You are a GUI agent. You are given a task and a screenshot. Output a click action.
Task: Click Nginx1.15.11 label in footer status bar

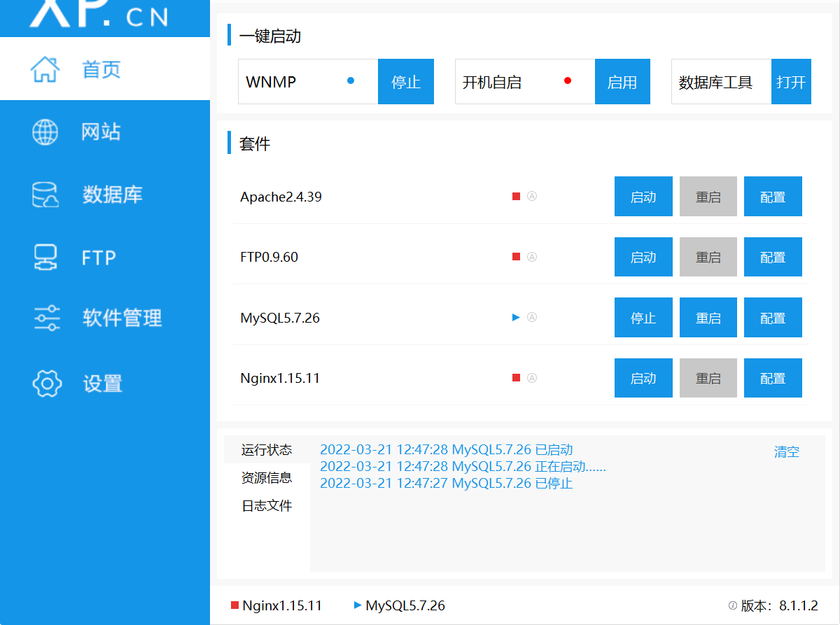pos(282,605)
